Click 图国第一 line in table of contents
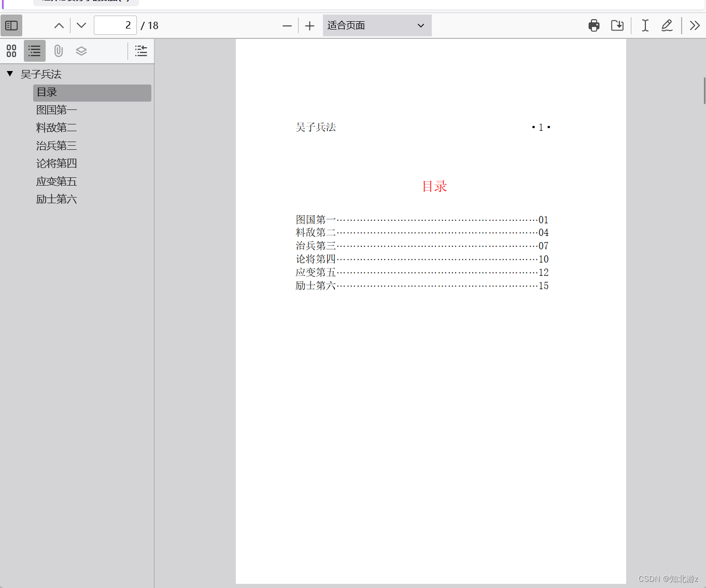This screenshot has height=588, width=706. coord(422,219)
